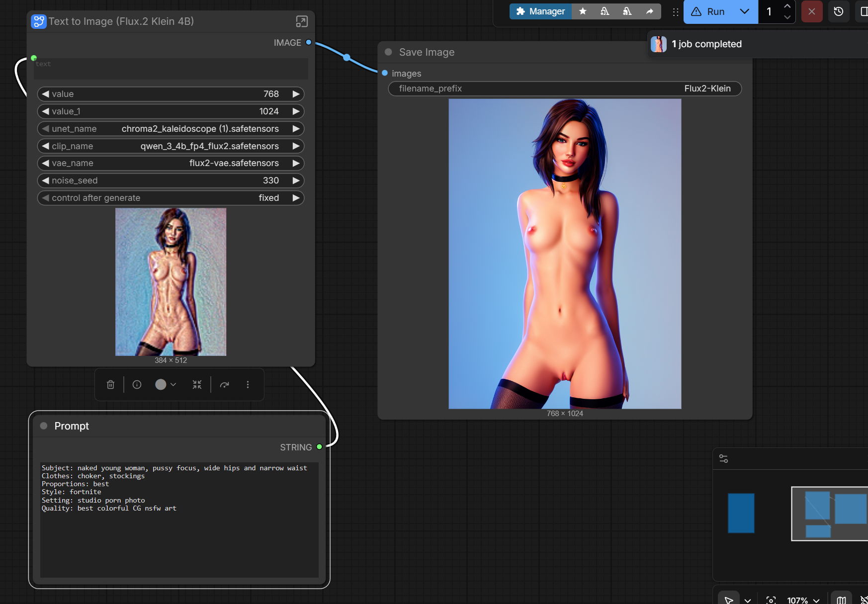Click the star icon in the top toolbar
Screen dimensions: 868x604
point(583,11)
